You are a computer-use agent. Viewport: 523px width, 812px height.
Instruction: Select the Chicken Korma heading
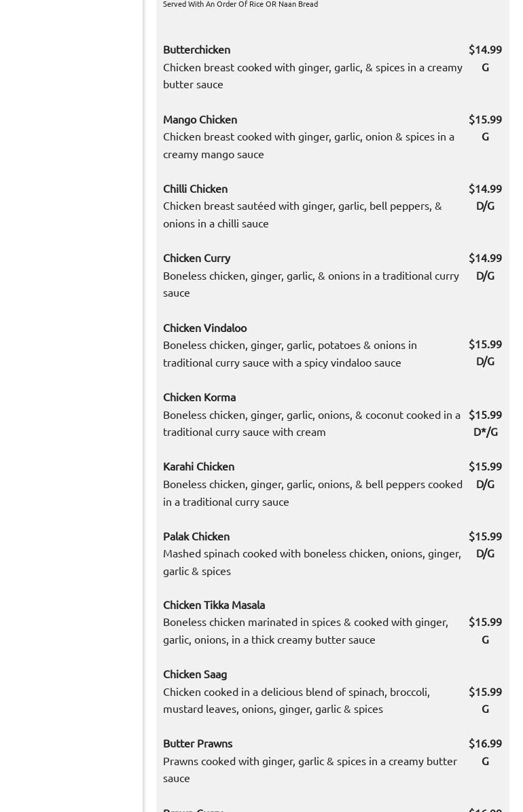pyautogui.click(x=199, y=397)
